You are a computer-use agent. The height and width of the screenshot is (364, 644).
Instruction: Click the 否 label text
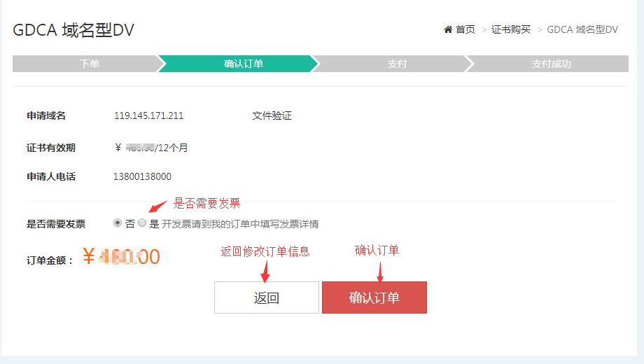pos(130,224)
